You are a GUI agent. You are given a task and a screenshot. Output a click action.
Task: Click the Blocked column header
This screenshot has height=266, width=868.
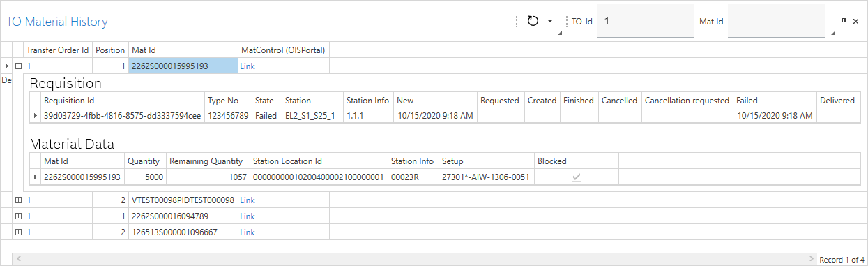coord(577,161)
